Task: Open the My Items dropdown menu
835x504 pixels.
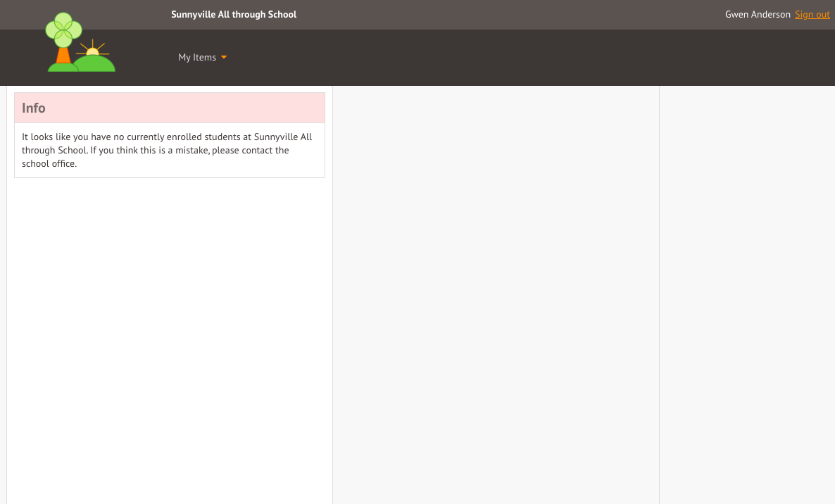Action: pyautogui.click(x=202, y=58)
